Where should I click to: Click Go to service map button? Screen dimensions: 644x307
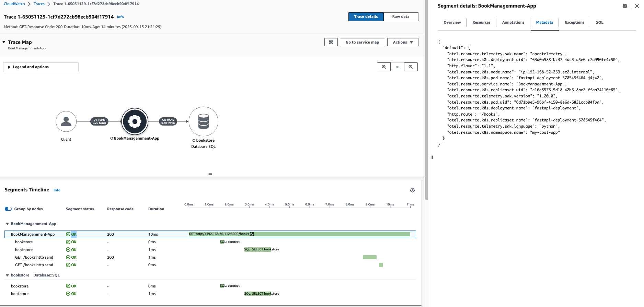click(362, 42)
